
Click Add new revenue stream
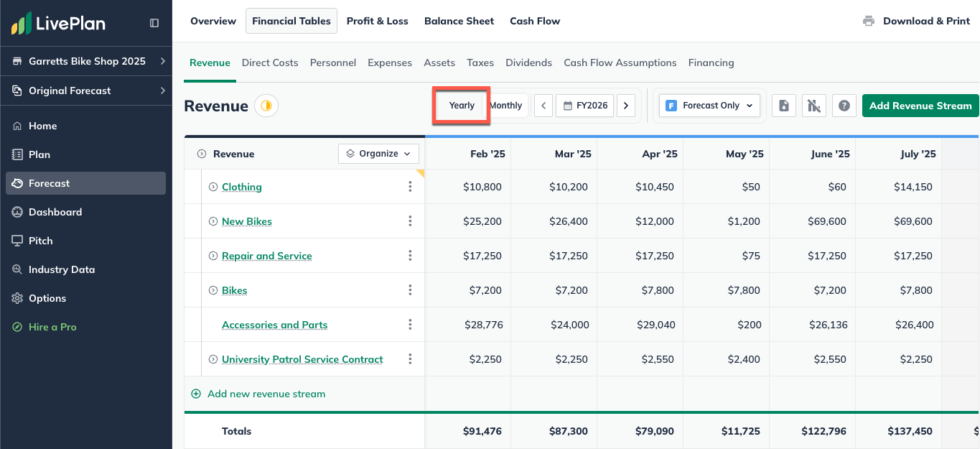258,394
